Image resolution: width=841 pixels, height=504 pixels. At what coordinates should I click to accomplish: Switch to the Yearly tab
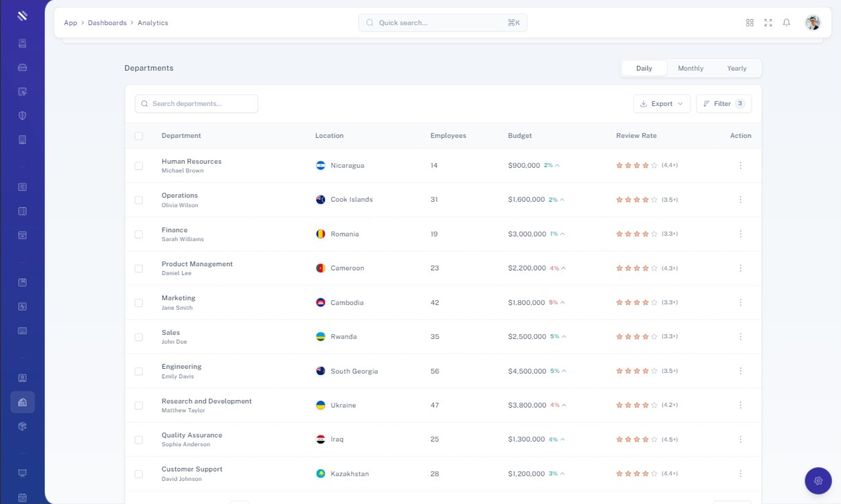tap(737, 68)
